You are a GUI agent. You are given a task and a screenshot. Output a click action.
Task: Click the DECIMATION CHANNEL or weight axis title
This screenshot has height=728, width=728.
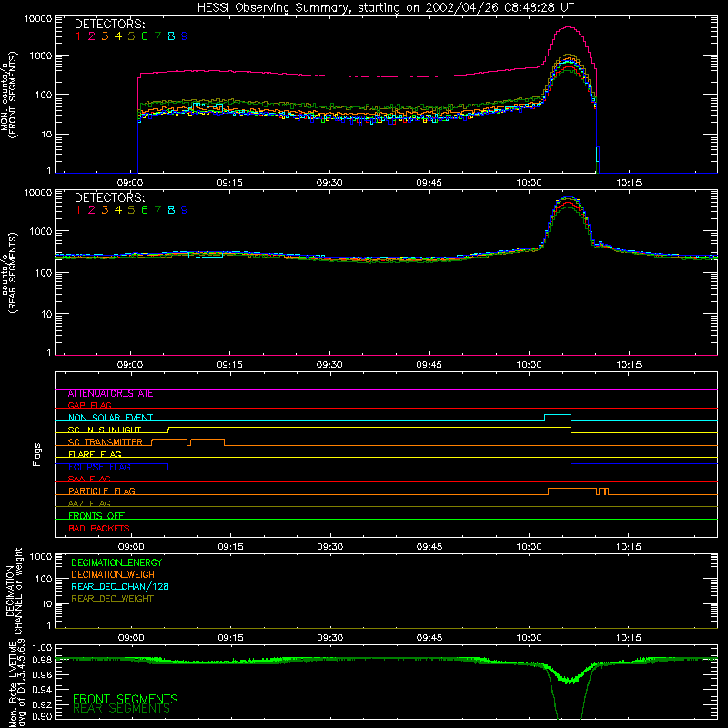14,591
